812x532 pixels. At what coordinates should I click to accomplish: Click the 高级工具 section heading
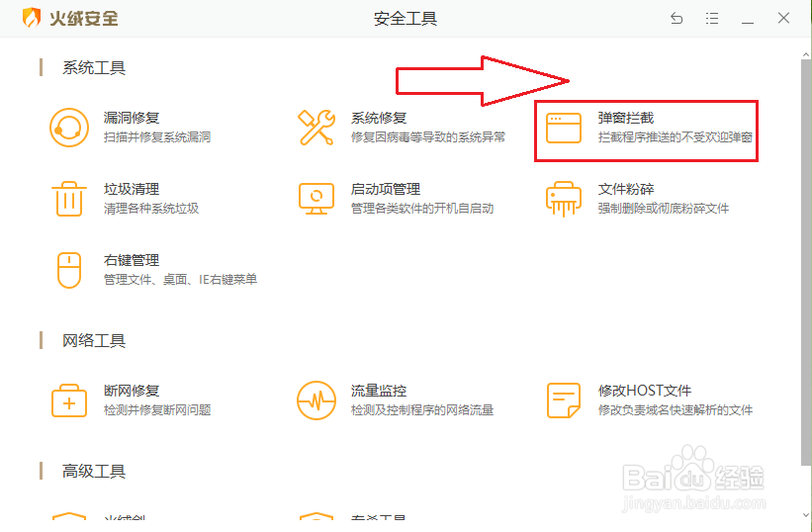coord(94,471)
